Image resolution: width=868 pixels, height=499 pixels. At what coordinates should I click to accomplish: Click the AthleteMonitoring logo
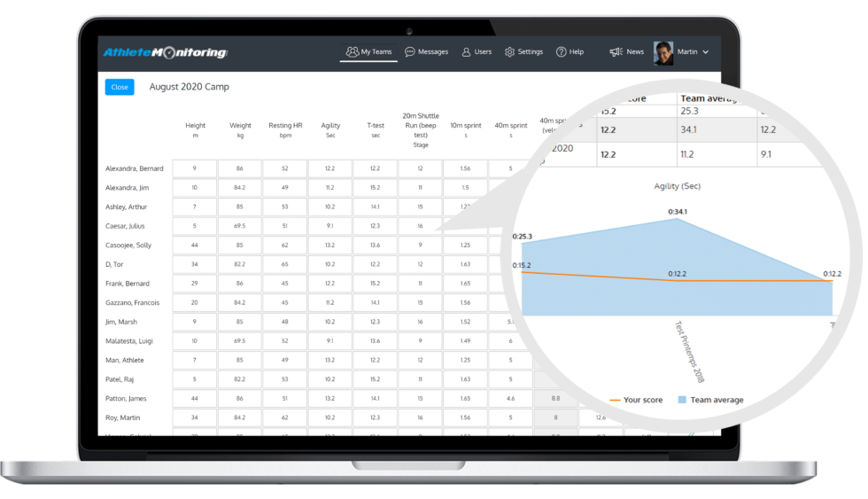[165, 52]
